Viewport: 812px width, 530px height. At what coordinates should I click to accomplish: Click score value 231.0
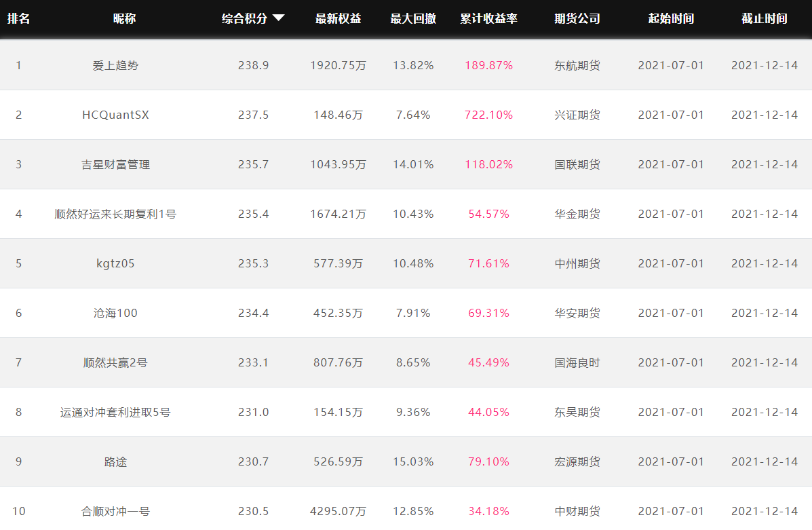[253, 413]
